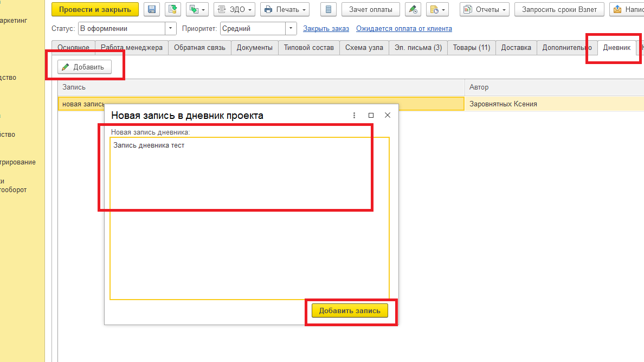Select the Дневник tab
The image size is (644, 362).
point(617,48)
